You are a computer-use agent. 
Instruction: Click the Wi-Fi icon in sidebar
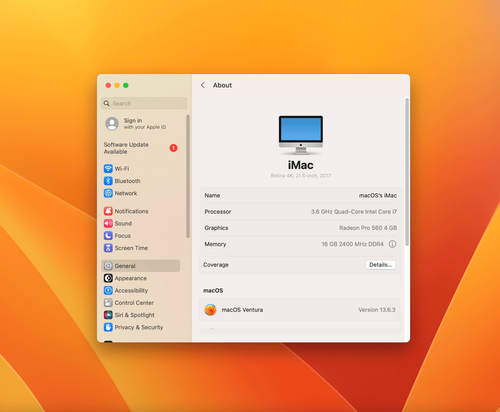click(108, 169)
